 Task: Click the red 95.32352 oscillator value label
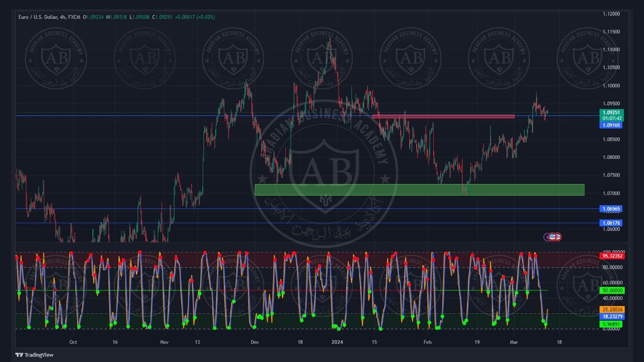coord(612,256)
